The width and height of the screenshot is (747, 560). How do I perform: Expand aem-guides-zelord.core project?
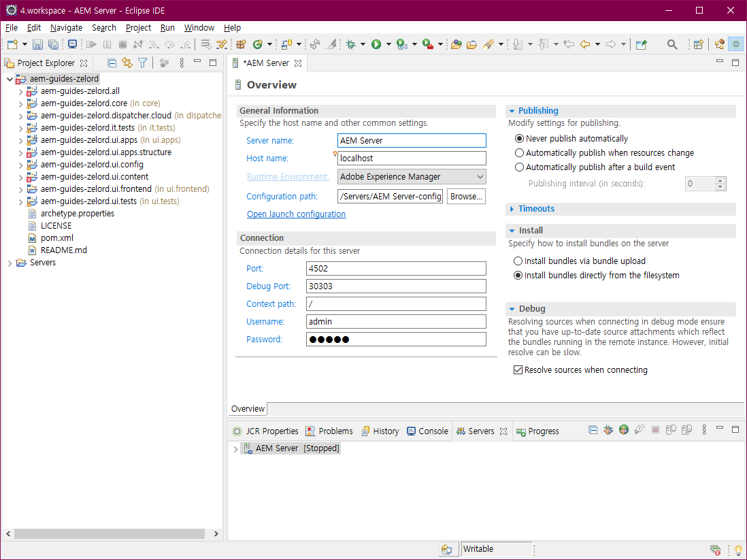click(x=20, y=103)
